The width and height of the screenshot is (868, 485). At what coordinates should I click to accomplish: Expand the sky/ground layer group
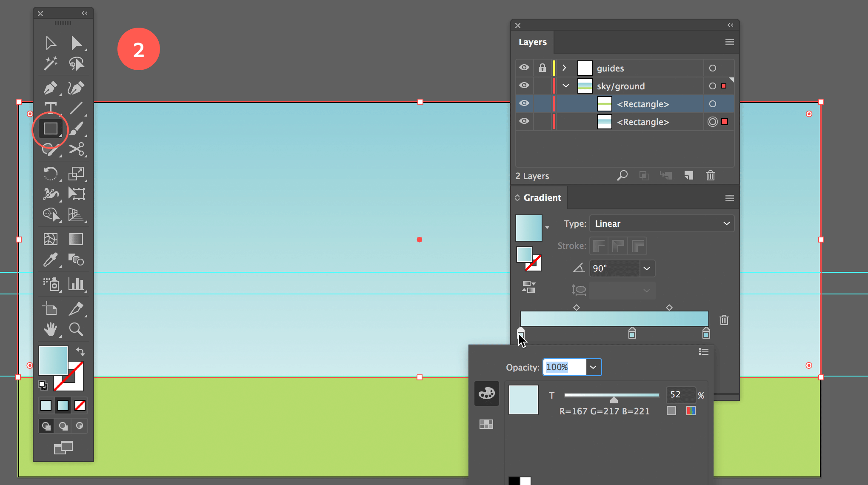pyautogui.click(x=565, y=86)
